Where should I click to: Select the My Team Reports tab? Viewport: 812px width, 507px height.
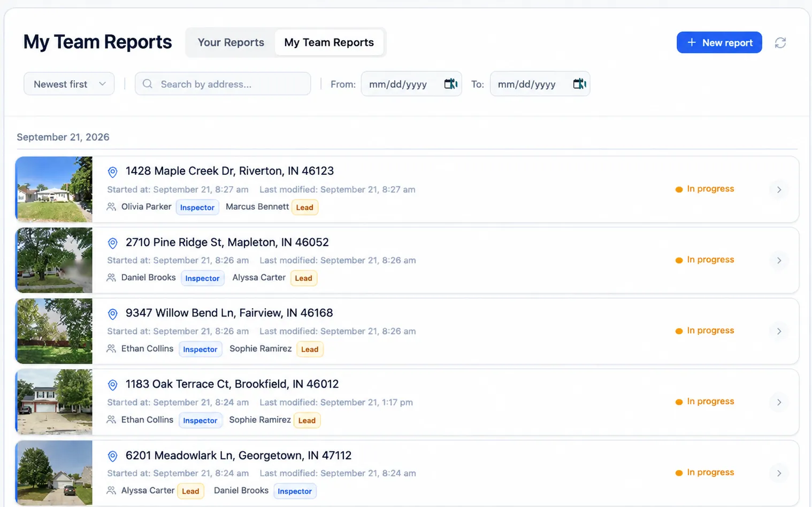329,42
